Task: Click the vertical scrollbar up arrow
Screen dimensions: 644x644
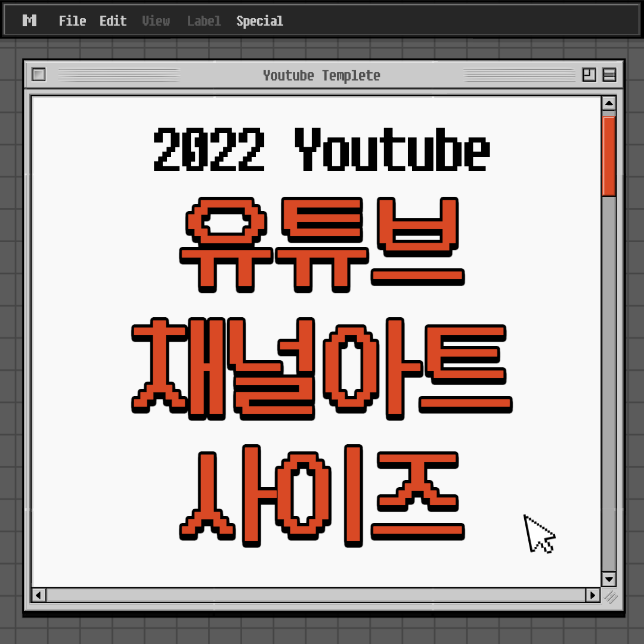Action: [609, 103]
